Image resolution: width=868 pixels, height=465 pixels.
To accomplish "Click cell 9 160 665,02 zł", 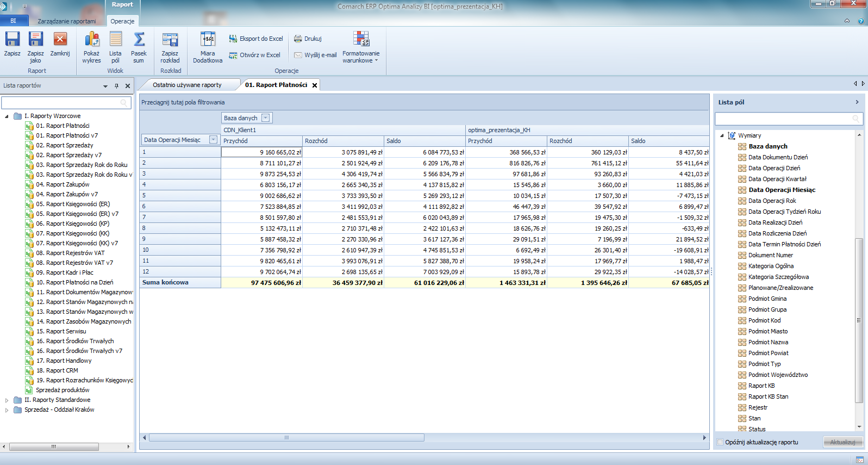I will pos(261,152).
